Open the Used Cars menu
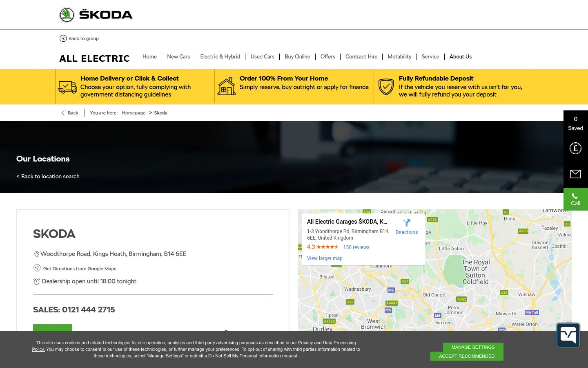This screenshot has height=368, width=588. (x=263, y=57)
